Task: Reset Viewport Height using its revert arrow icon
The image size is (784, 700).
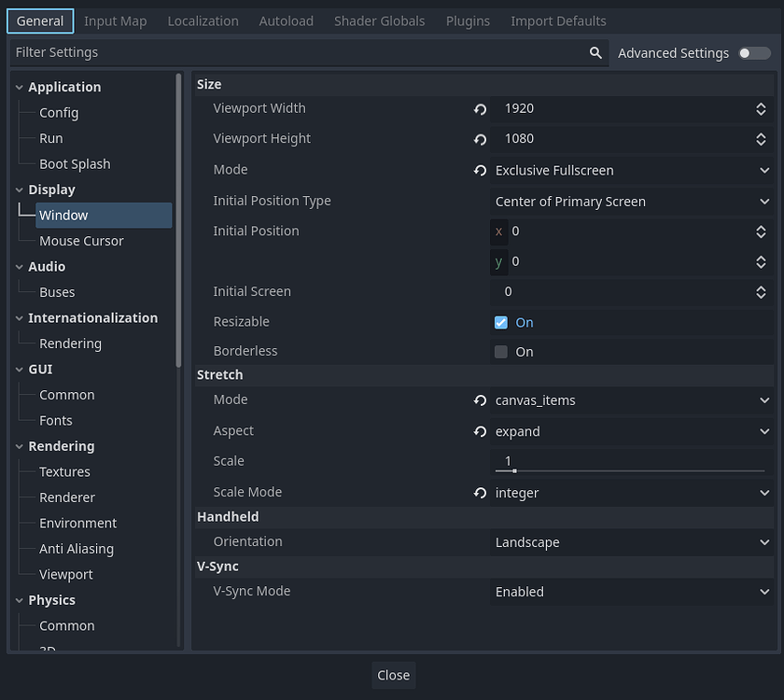Action: point(480,139)
